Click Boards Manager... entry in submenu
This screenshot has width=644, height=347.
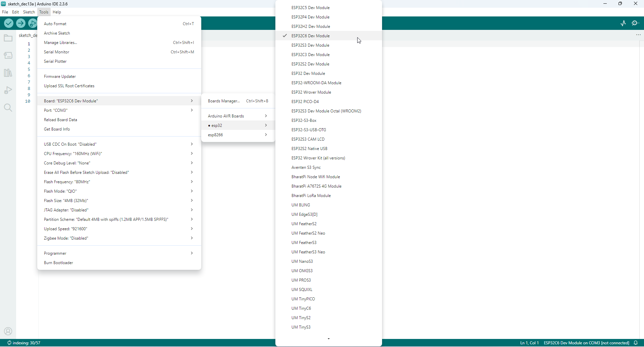[224, 101]
